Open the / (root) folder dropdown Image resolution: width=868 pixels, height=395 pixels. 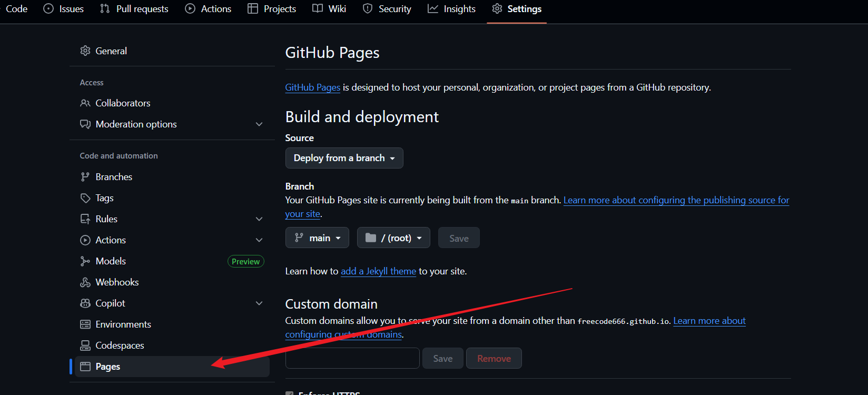[393, 238]
